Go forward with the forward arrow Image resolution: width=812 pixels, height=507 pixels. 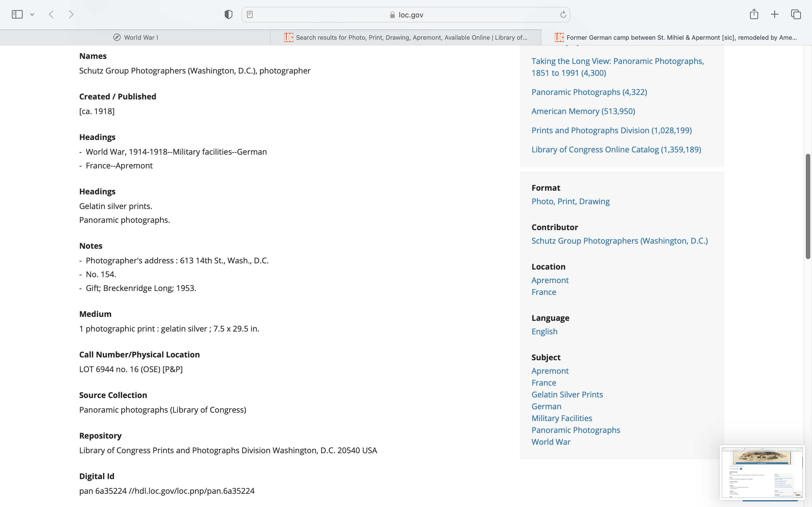point(71,14)
